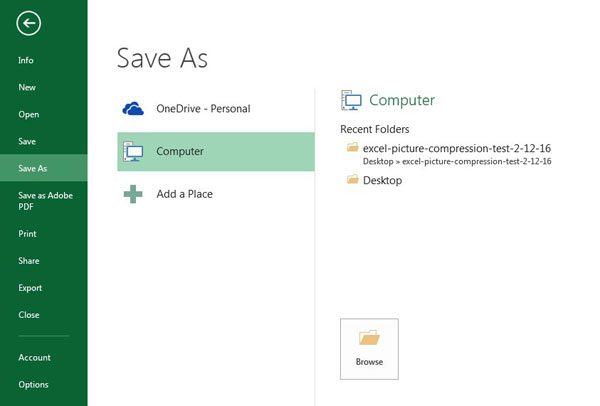
Task: Click the excel-picture-compression-test folder icon
Action: click(x=352, y=147)
